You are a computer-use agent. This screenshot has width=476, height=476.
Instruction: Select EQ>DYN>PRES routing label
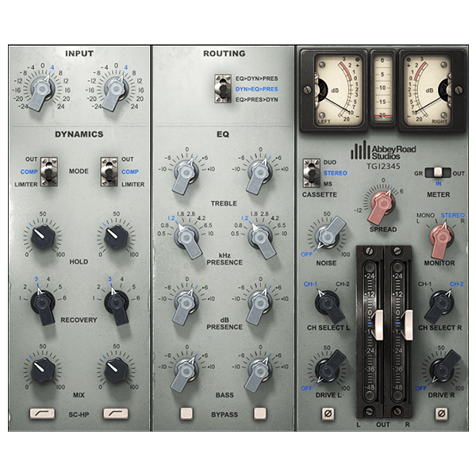256,79
